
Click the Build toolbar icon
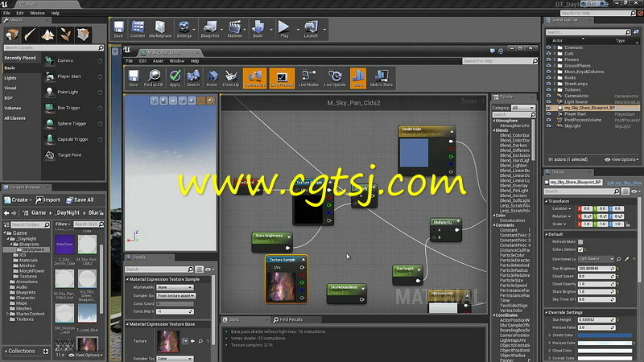pyautogui.click(x=258, y=30)
